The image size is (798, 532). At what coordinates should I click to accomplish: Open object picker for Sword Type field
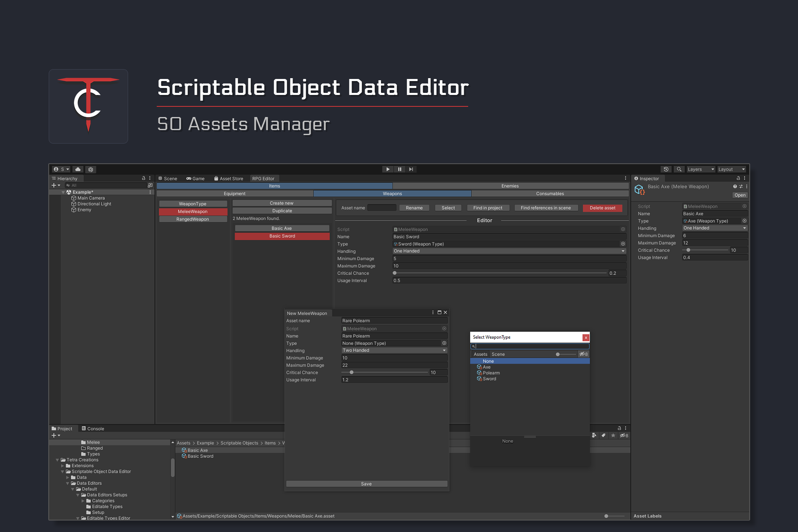click(623, 244)
